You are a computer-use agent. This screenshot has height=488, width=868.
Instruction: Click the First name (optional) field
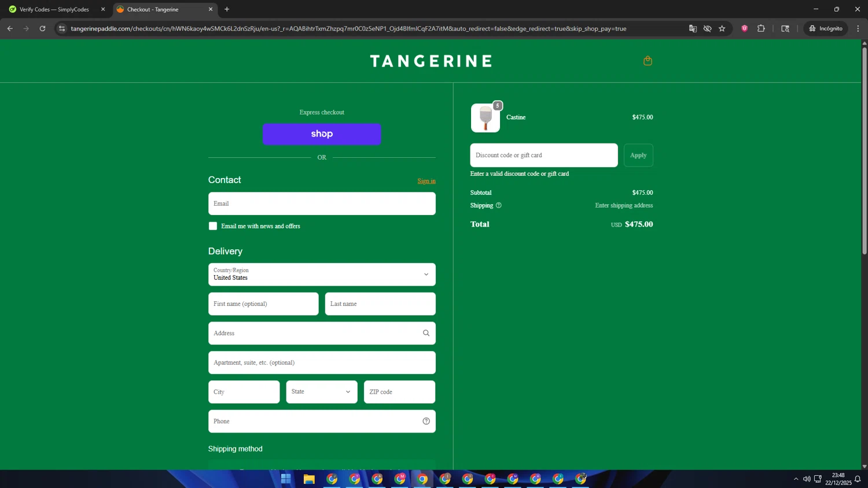(x=263, y=304)
